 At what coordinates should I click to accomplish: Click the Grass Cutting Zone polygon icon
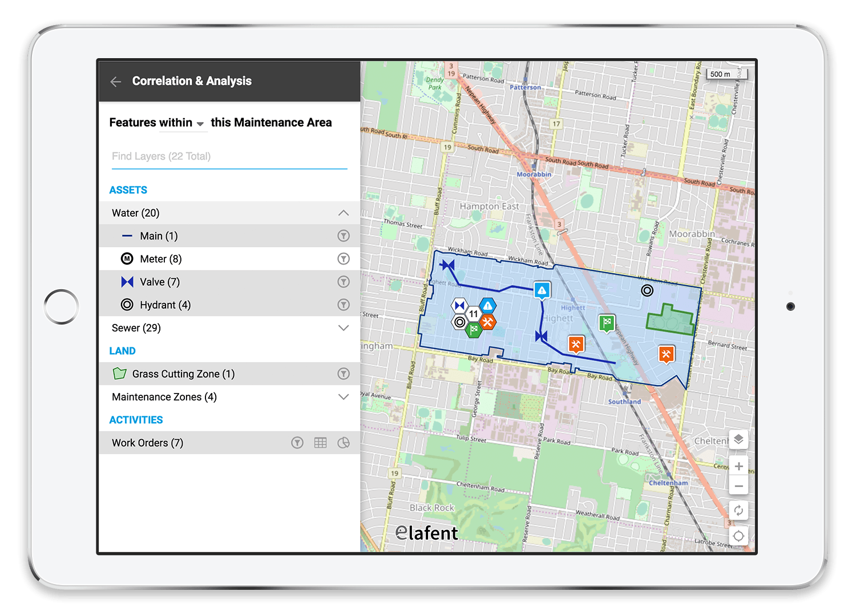[119, 374]
